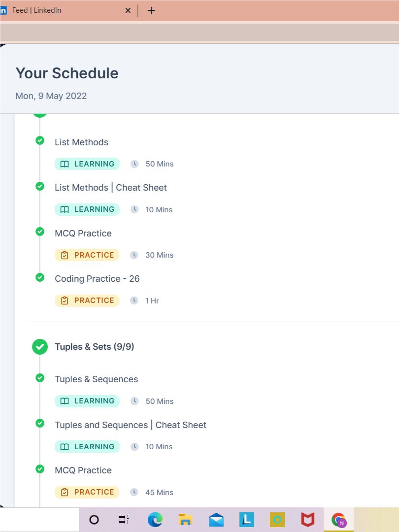Click the LEARNING badge under List Methods

[x=87, y=164]
